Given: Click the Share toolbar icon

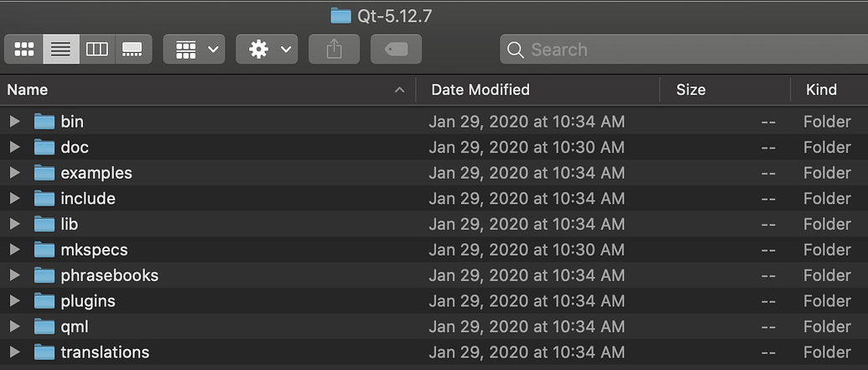Looking at the screenshot, I should click(334, 50).
